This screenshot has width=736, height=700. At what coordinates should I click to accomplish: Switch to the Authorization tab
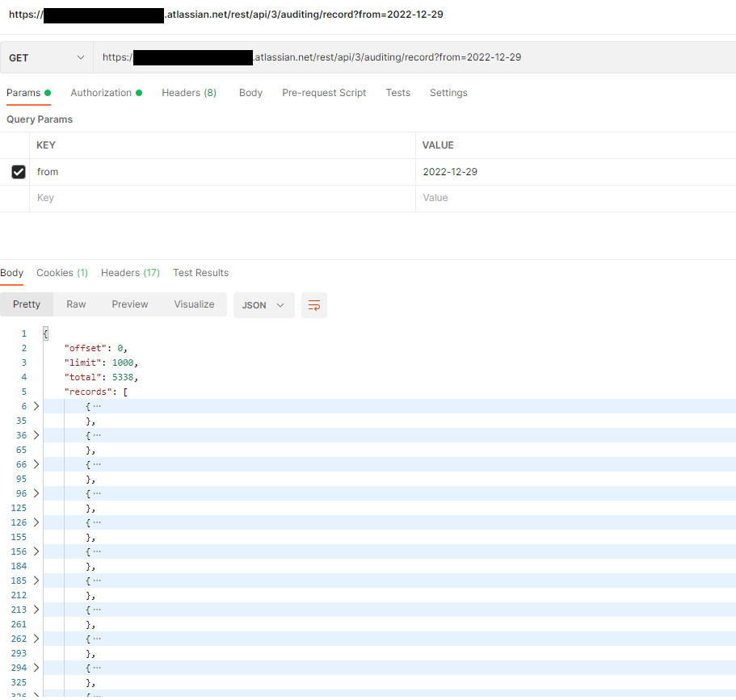pos(101,93)
